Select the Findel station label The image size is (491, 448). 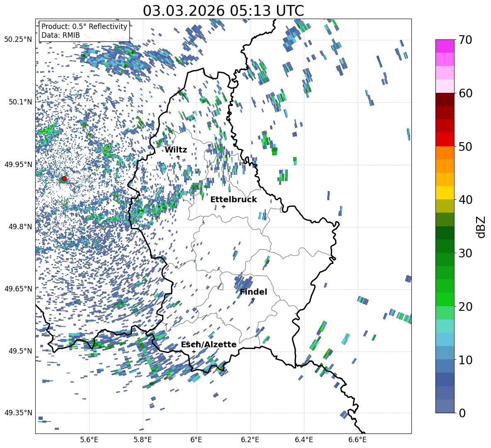click(x=253, y=292)
